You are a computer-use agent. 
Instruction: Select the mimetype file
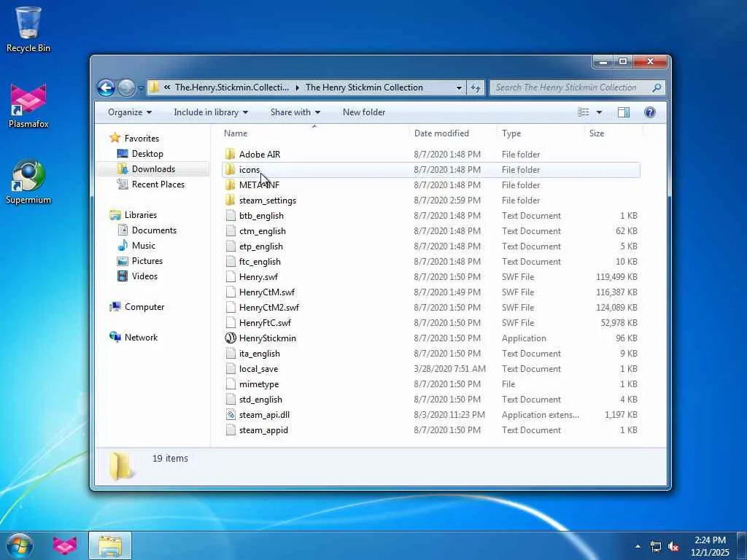click(430, 384)
